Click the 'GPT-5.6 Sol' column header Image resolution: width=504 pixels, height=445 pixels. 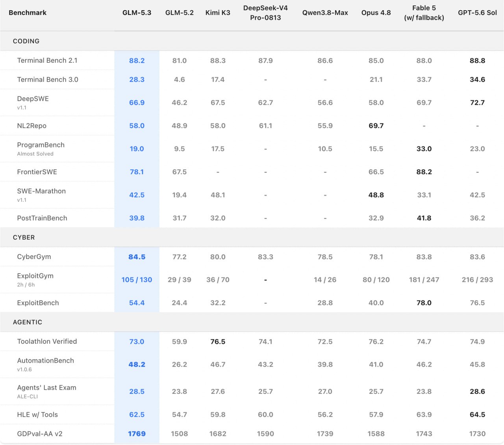[x=477, y=13]
